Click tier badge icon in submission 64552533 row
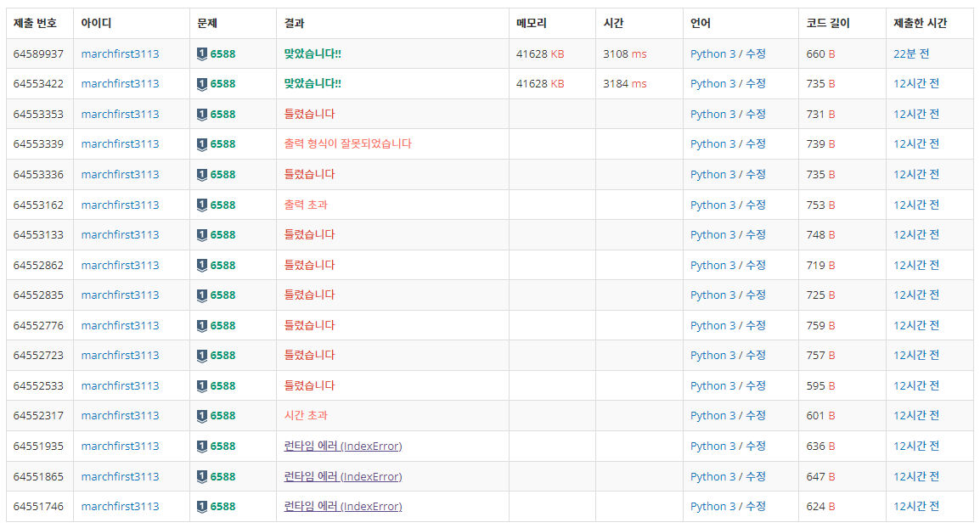 (202, 386)
